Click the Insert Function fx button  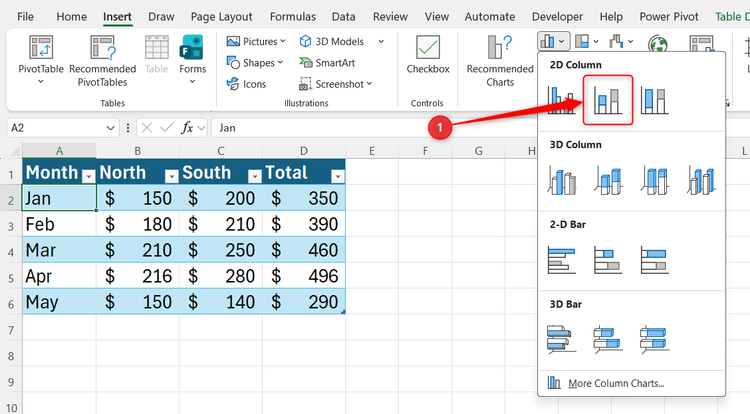pos(187,128)
